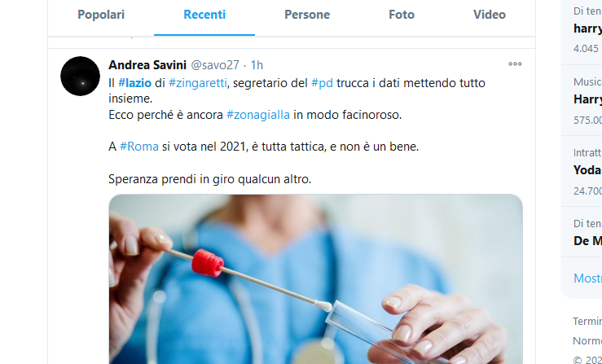The height and width of the screenshot is (364, 602).
Task: Follow the #pd hashtag link
Action: tap(322, 83)
